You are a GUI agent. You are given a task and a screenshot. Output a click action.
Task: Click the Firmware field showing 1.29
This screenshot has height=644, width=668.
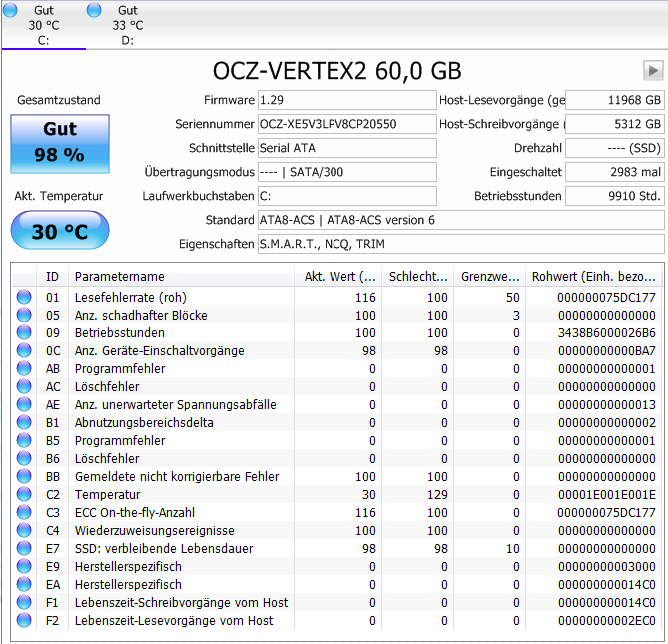pyautogui.click(x=347, y=100)
